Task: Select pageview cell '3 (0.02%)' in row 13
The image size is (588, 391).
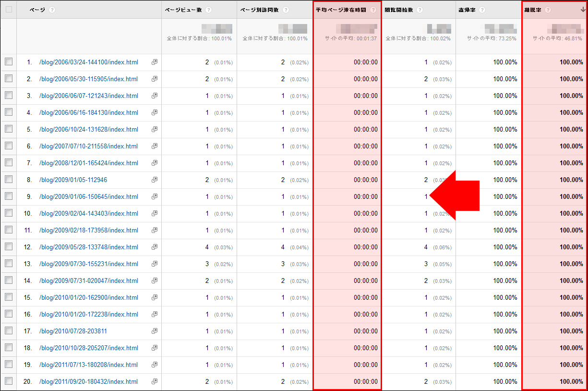Action: (219, 264)
